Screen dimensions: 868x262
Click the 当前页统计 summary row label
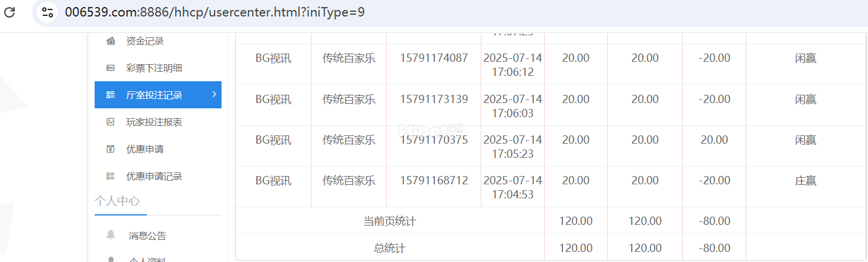click(x=390, y=221)
